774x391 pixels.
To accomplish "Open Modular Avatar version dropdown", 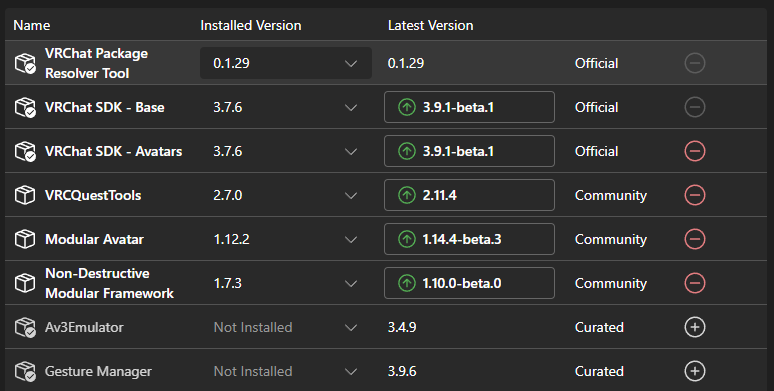I will [x=286, y=239].
